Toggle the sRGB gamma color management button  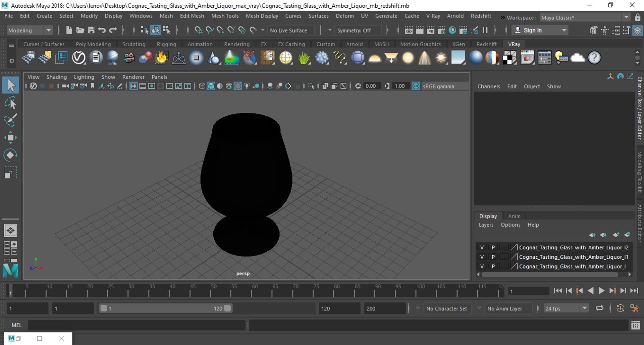416,86
